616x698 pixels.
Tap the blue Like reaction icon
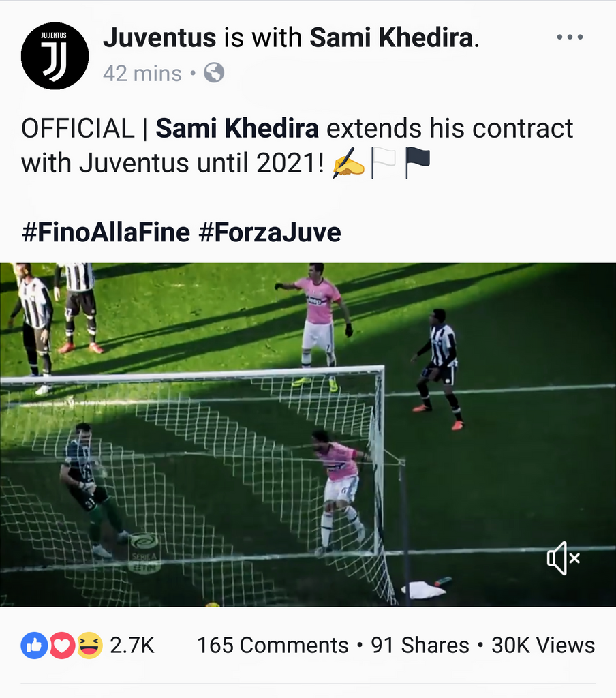point(34,645)
